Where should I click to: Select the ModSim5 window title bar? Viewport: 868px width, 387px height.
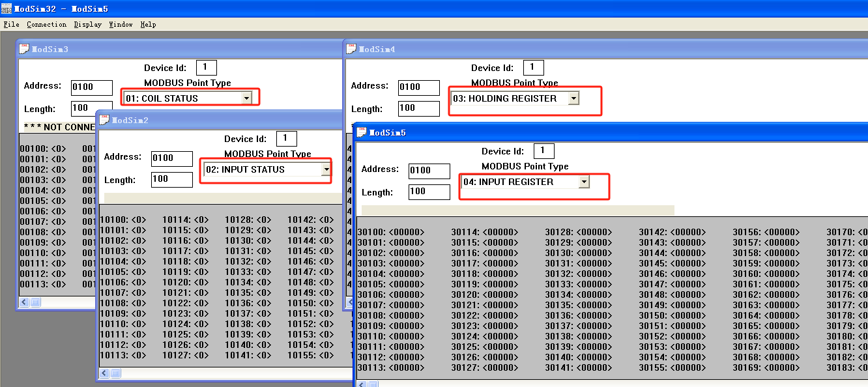pos(611,132)
